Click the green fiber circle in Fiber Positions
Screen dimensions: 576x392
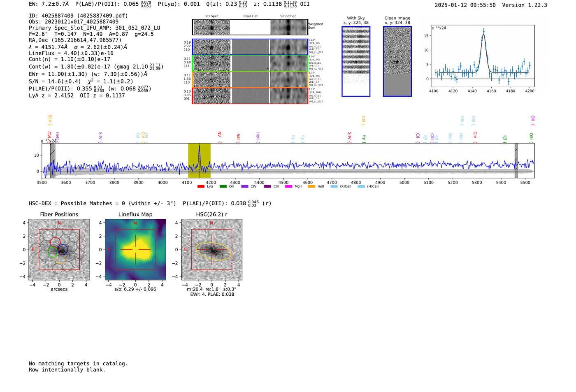[53, 252]
